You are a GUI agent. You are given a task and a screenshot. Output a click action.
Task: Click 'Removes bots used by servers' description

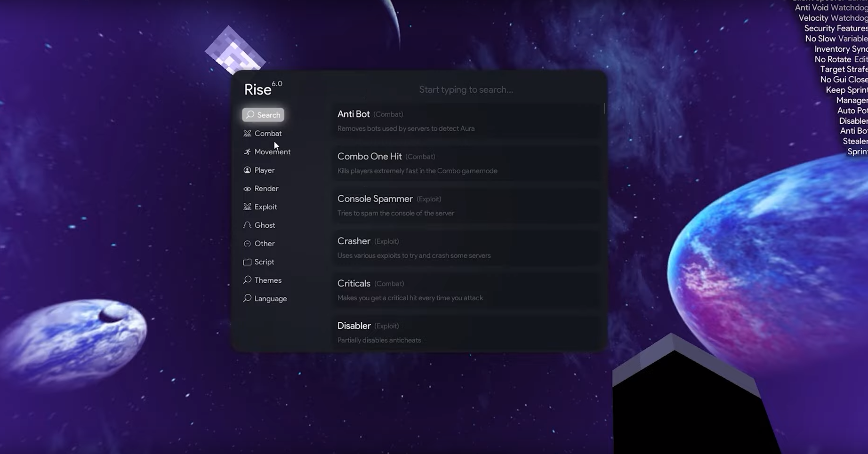coord(406,128)
